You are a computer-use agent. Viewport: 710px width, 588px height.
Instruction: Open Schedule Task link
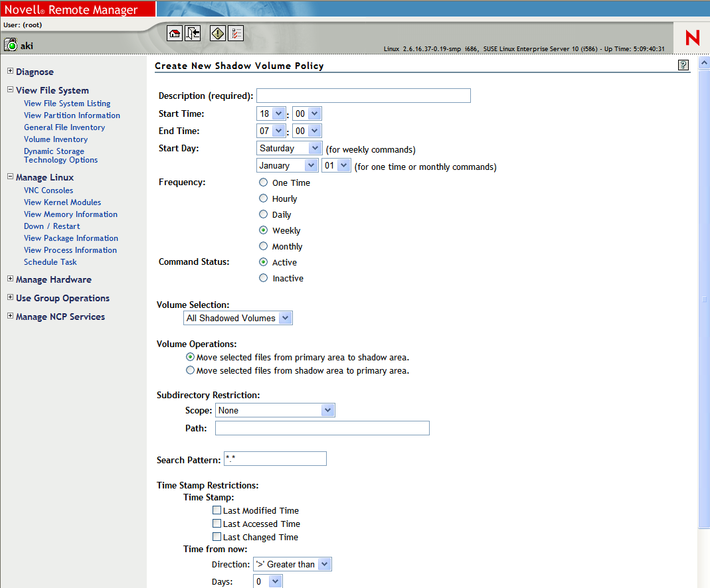coord(50,262)
